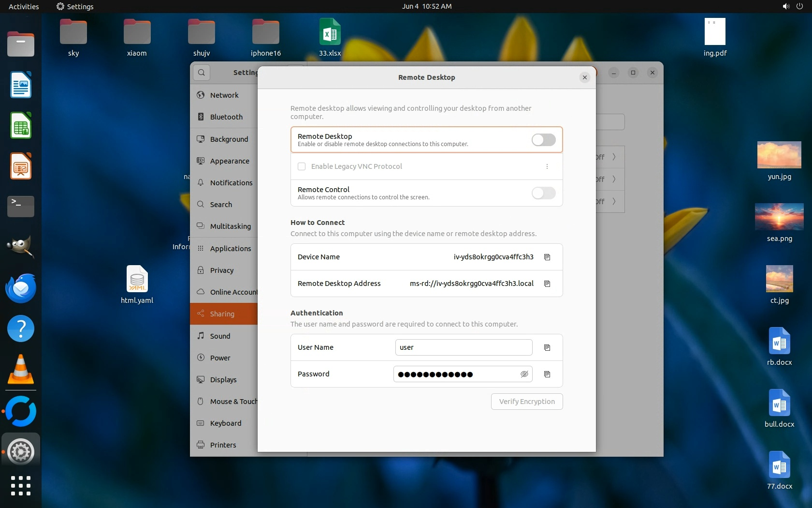Click the Verify Encryption button
This screenshot has width=812, height=508.
point(526,402)
